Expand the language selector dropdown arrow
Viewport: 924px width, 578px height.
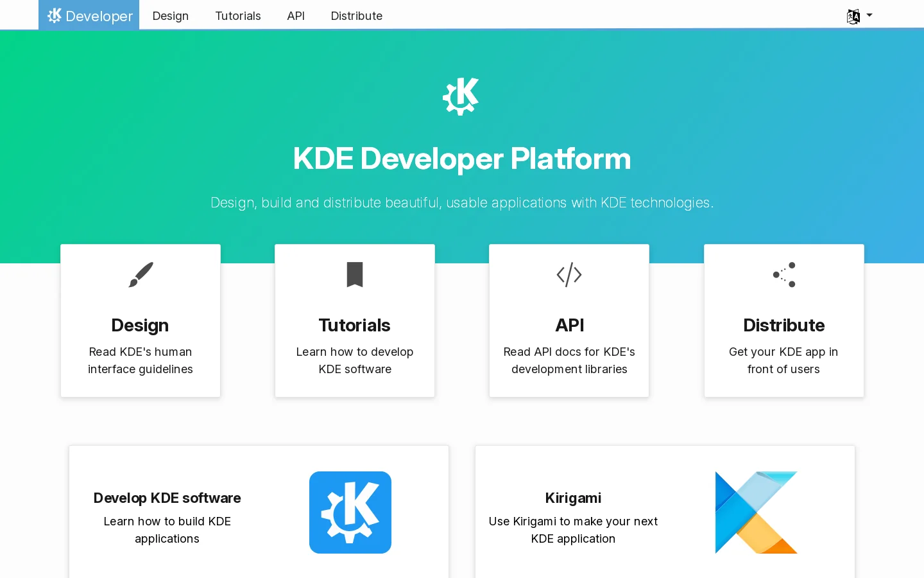[x=869, y=15]
